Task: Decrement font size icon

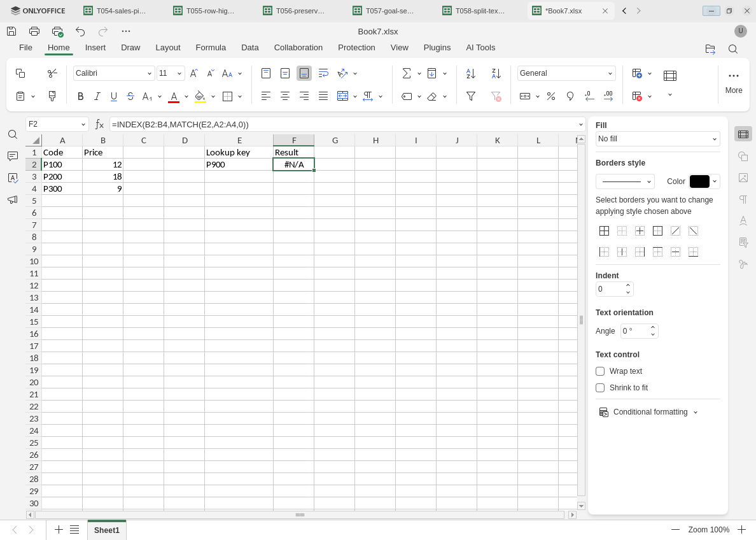Action: click(x=211, y=73)
